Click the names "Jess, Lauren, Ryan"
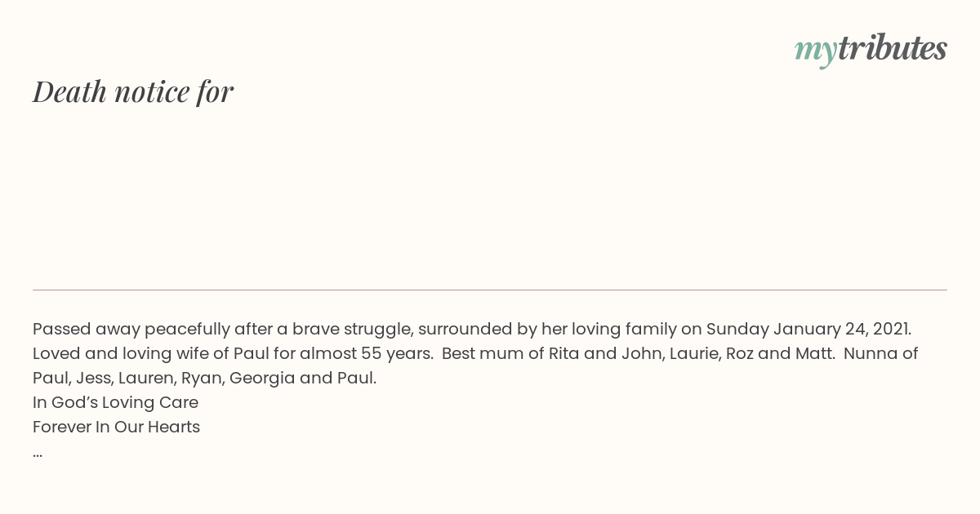Viewport: 980px width, 514px height. click(x=149, y=379)
